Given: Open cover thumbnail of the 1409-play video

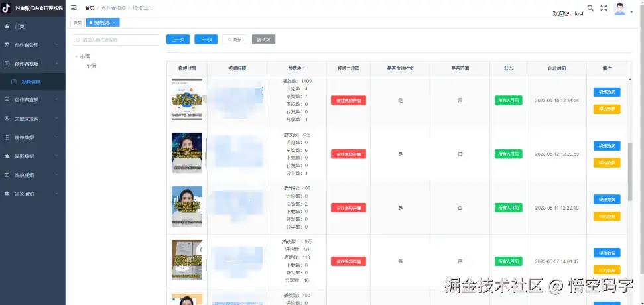Looking at the screenshot, I should (x=187, y=99).
